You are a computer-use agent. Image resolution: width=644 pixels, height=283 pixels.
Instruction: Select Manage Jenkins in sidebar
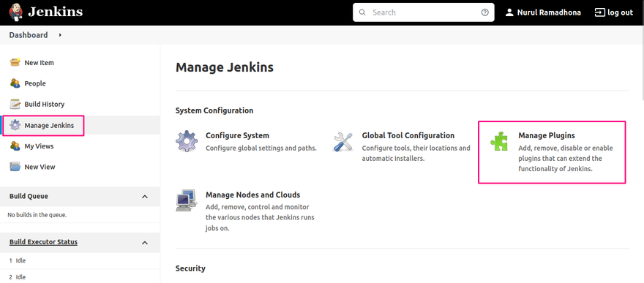click(x=49, y=125)
